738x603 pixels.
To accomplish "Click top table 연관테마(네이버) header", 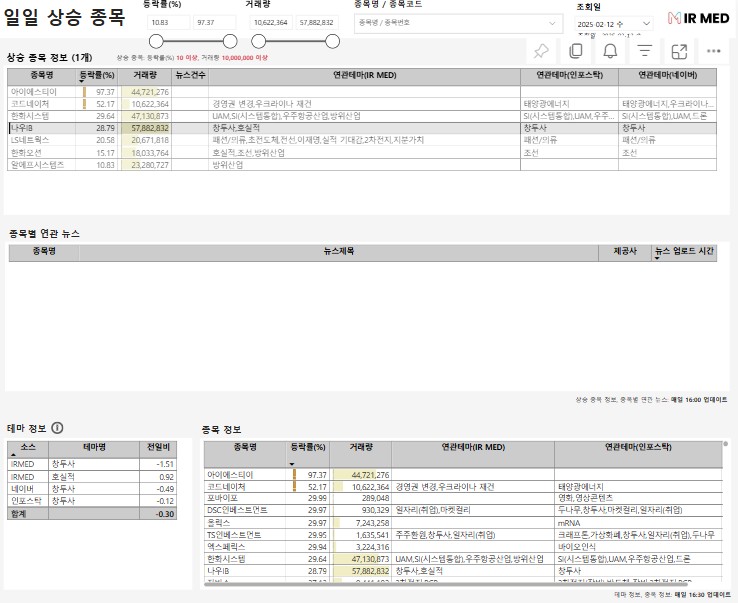I will pyautogui.click(x=667, y=76).
